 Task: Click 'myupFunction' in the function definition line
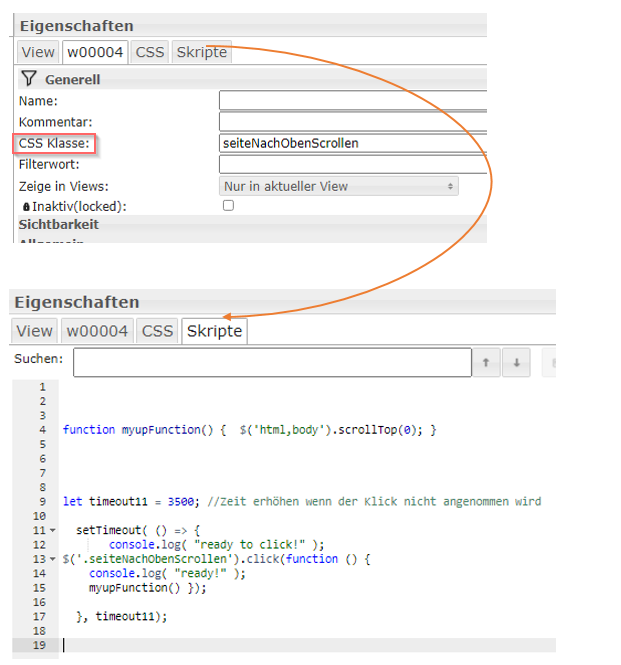161,430
